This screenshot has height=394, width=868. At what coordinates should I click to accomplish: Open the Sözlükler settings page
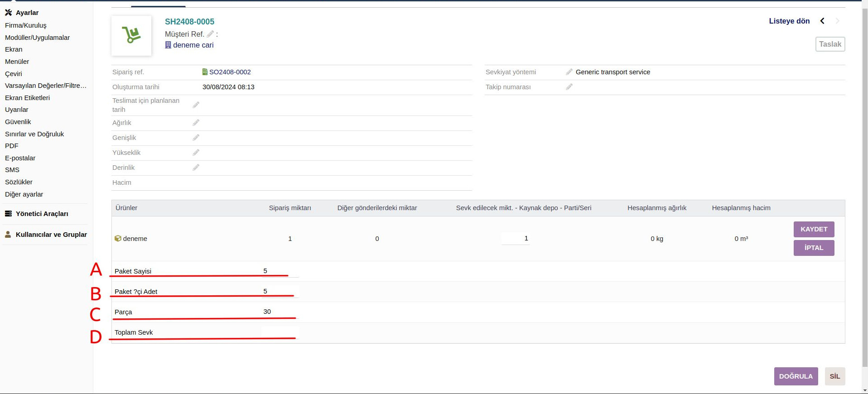tap(19, 182)
